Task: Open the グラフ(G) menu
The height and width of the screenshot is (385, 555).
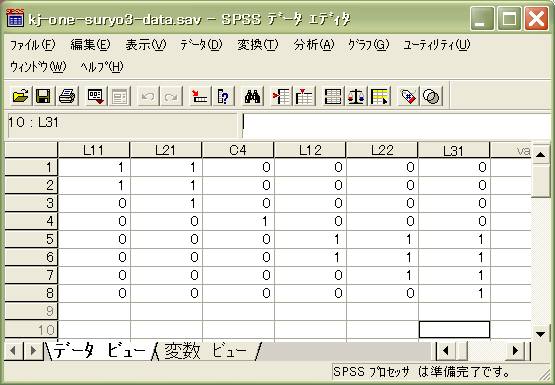Action: 368,45
